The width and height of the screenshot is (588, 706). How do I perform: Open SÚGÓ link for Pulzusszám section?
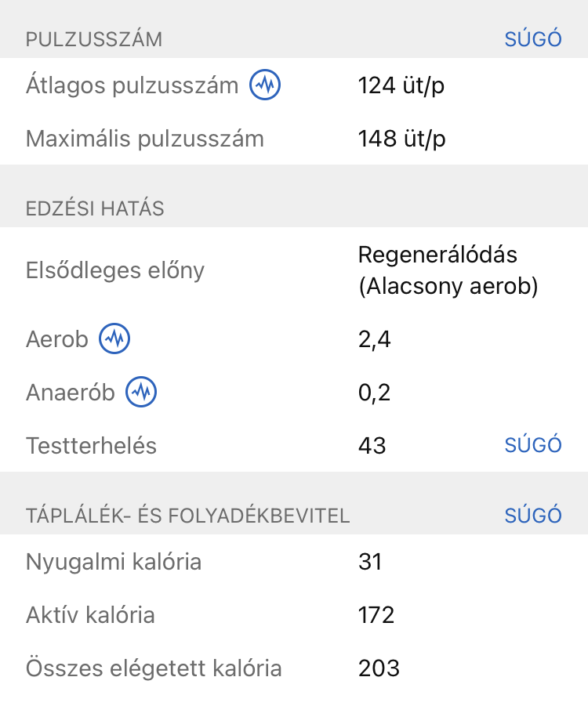[533, 39]
